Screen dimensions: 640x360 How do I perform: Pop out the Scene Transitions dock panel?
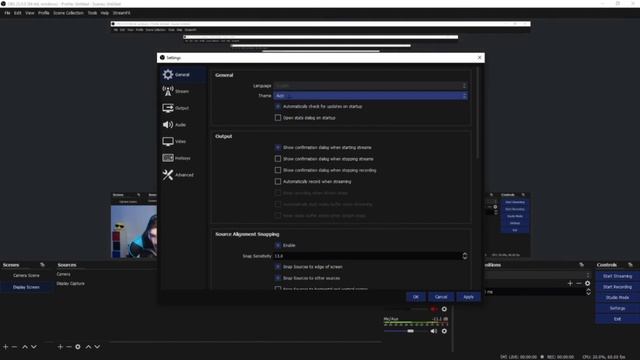tap(581, 265)
